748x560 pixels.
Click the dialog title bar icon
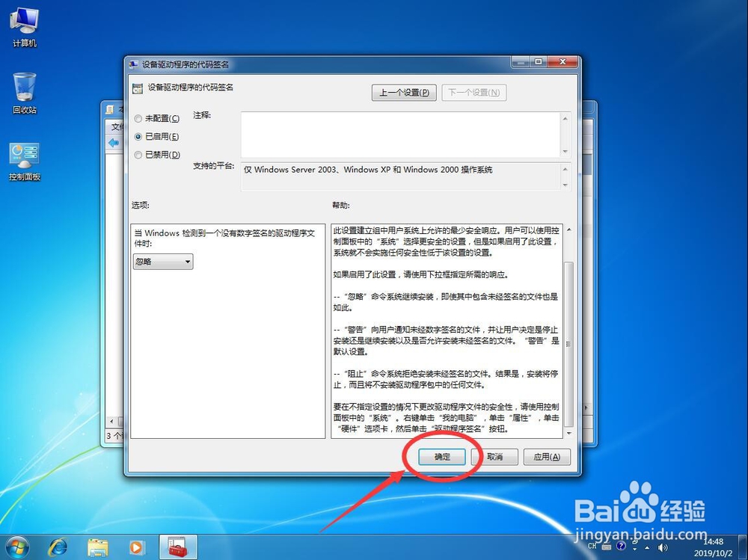[x=134, y=64]
